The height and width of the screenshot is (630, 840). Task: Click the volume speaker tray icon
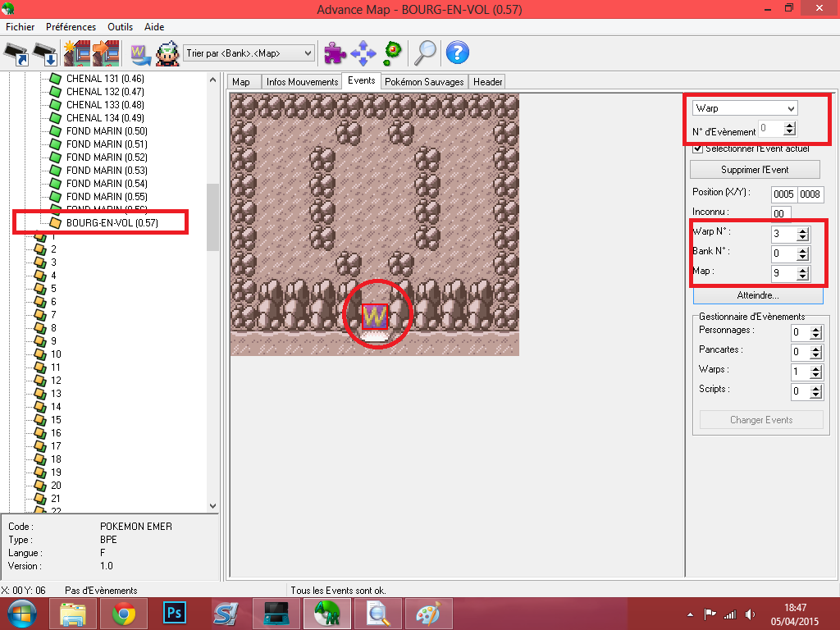750,614
